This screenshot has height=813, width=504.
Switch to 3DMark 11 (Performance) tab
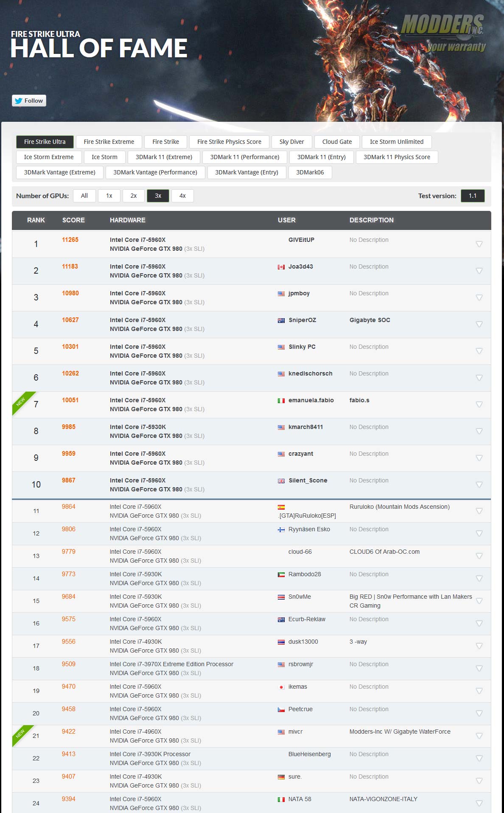pyautogui.click(x=245, y=157)
